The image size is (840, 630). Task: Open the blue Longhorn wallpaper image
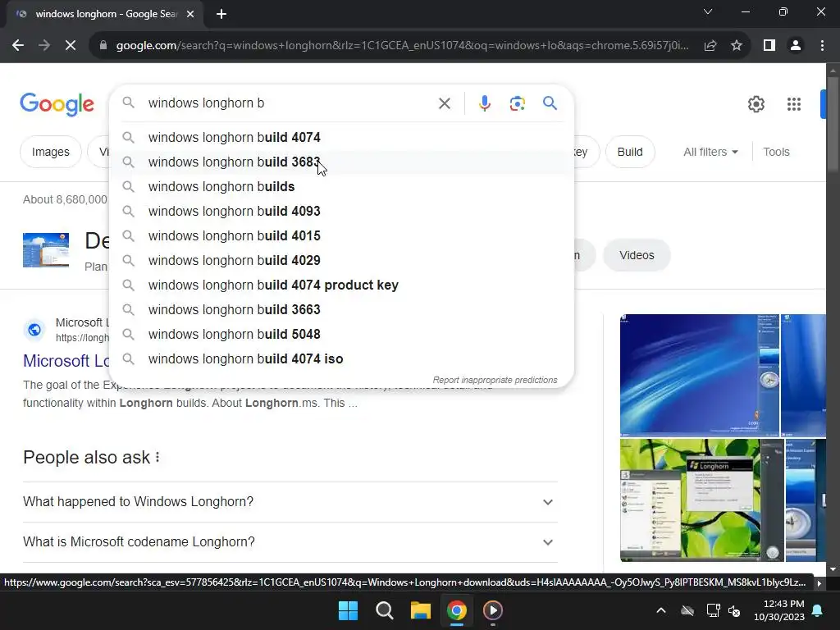pyautogui.click(x=699, y=375)
